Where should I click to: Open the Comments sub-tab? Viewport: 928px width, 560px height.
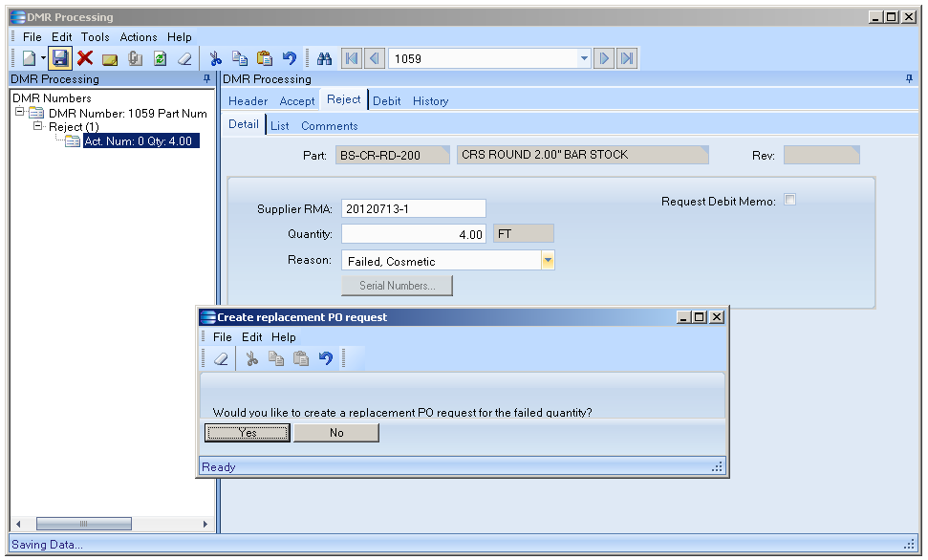[x=329, y=126]
